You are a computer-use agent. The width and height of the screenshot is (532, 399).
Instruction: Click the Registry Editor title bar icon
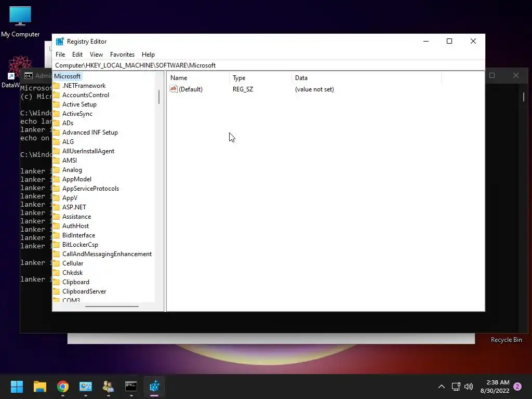(60, 42)
